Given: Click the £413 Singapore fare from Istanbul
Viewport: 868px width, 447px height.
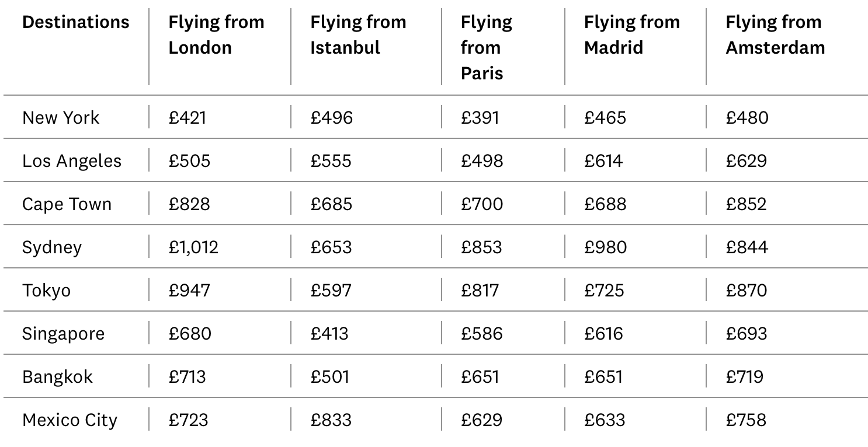Looking at the screenshot, I should pos(329,334).
